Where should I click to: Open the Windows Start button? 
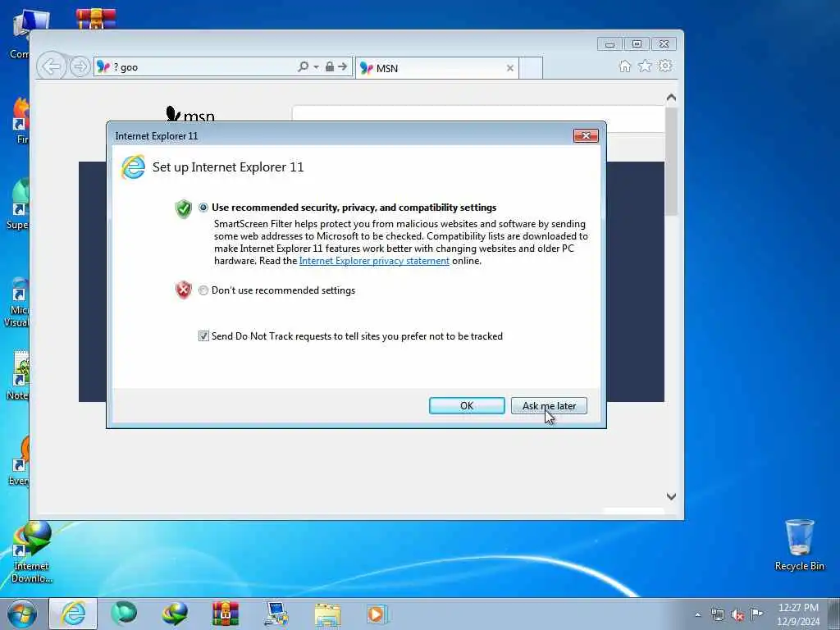[22, 614]
